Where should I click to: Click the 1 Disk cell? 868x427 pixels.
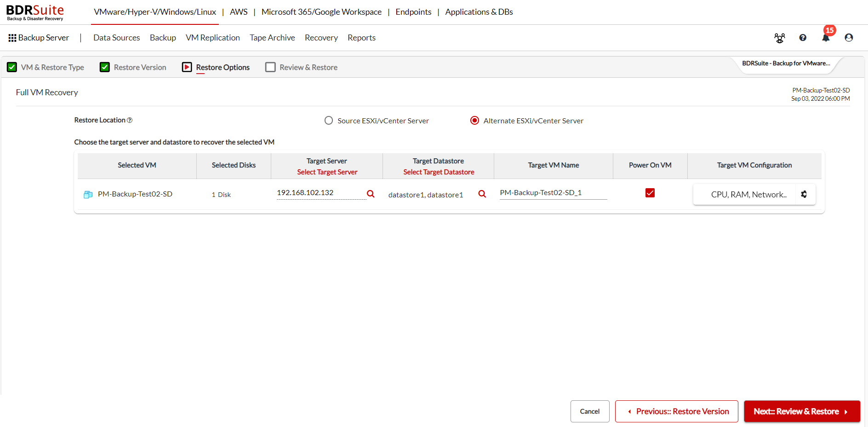[x=221, y=195]
